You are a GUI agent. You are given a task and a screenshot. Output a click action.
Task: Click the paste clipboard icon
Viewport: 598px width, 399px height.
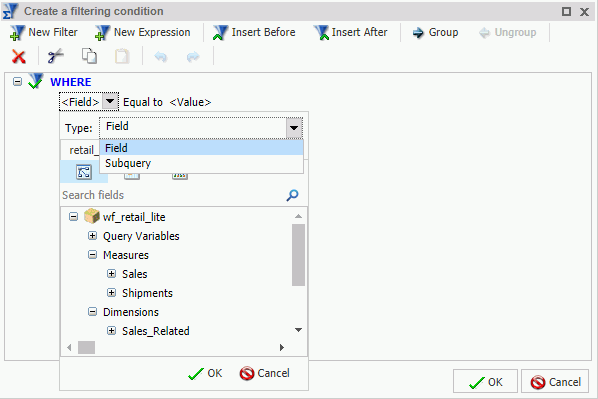[122, 56]
